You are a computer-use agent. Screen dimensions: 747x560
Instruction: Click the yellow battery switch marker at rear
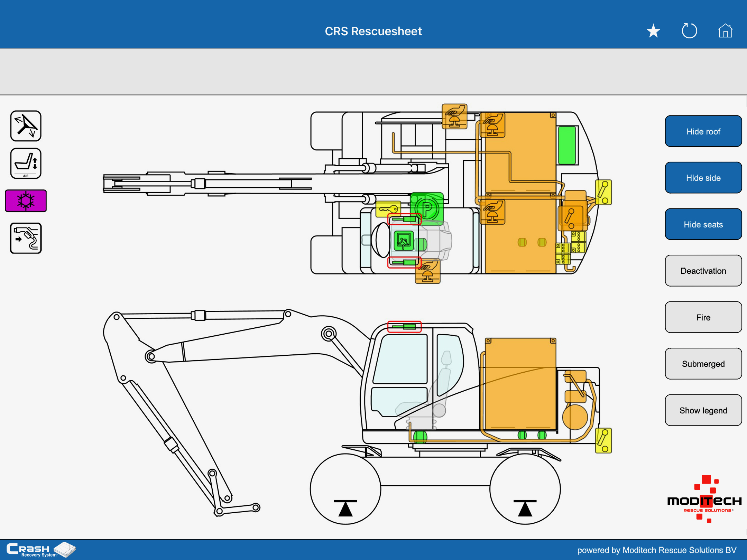(x=603, y=193)
